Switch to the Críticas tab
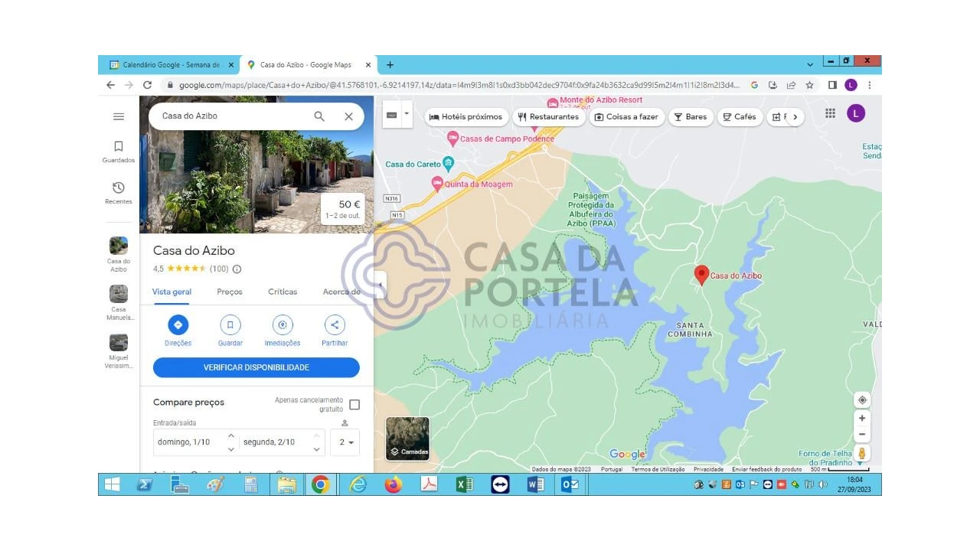This screenshot has width=980, height=551. (x=283, y=292)
